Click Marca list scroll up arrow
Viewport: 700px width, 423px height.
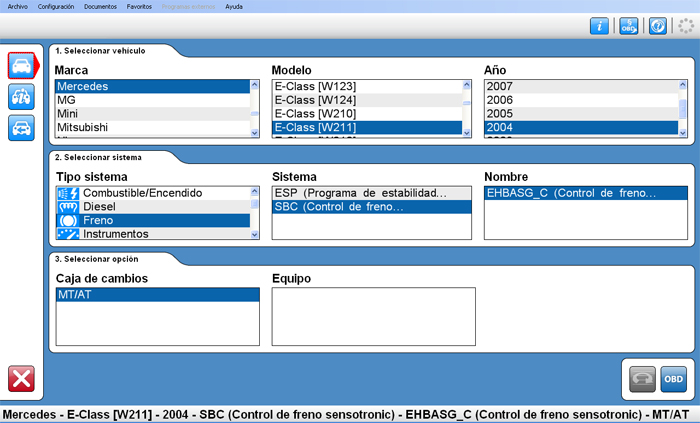(254, 85)
